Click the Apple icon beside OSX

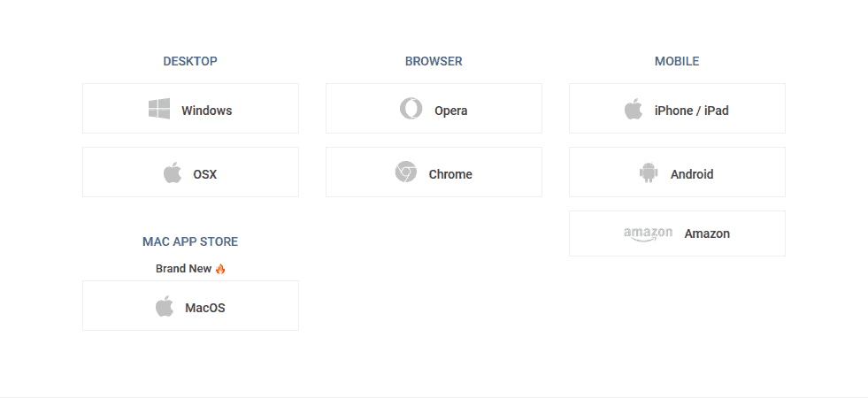(x=173, y=172)
